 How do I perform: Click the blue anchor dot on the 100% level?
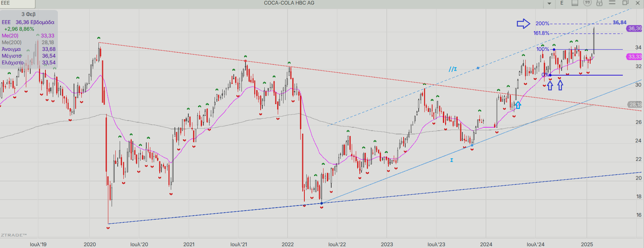554,49
